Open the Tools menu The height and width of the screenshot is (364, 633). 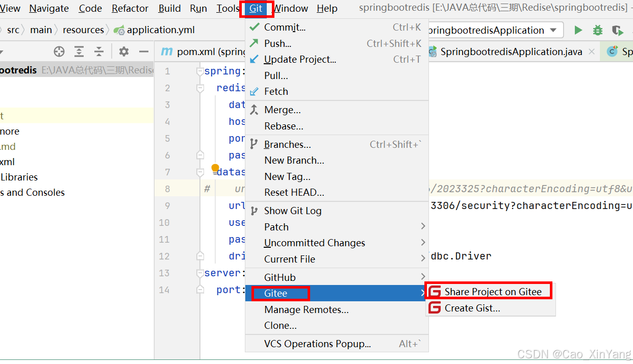tap(227, 9)
